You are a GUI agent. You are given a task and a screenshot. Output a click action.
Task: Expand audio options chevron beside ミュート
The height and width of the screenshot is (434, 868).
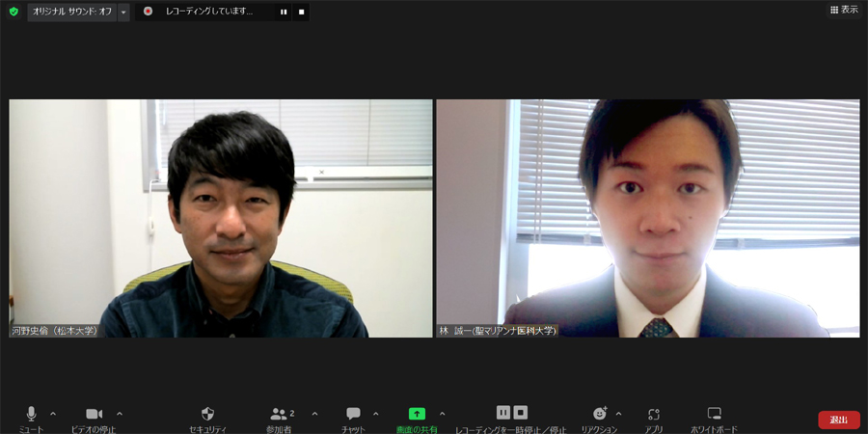point(53,414)
